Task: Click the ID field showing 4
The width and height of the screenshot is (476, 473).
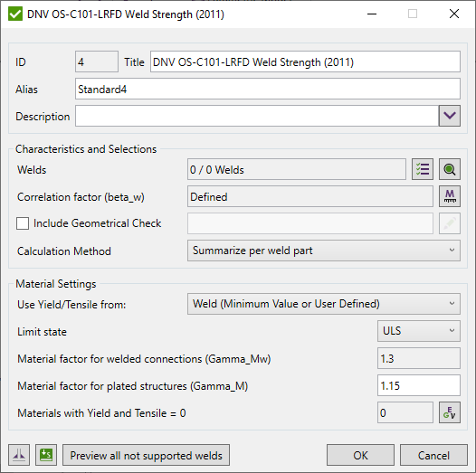Action: pos(97,61)
